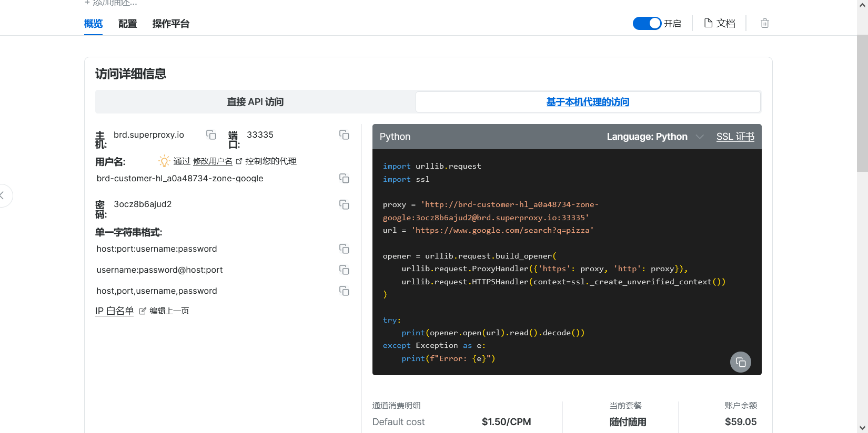
Task: Switch to the 概览 tab
Action: click(x=94, y=24)
